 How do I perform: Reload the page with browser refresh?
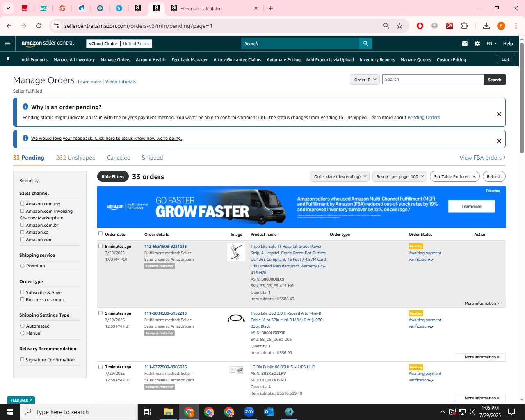(x=39, y=26)
